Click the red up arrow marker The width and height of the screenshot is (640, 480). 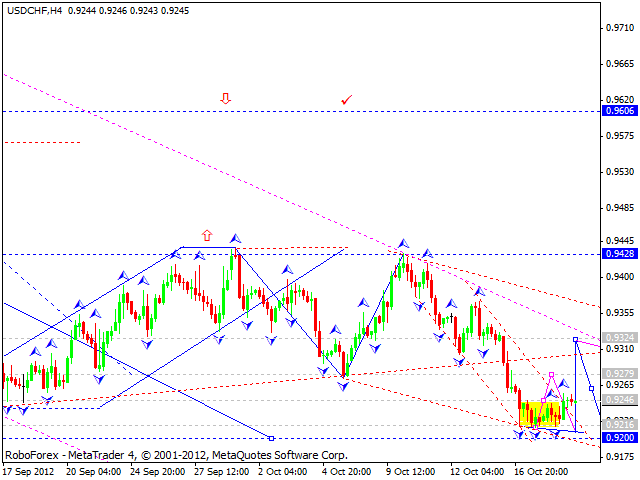[x=207, y=235]
